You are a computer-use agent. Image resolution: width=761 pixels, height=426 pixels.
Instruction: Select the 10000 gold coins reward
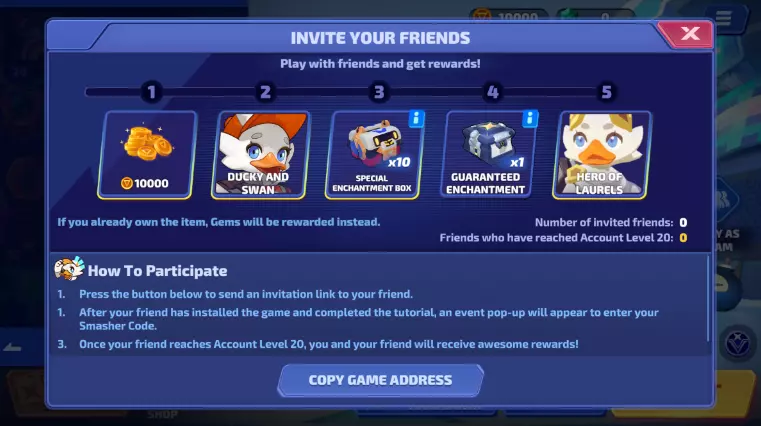(x=147, y=155)
